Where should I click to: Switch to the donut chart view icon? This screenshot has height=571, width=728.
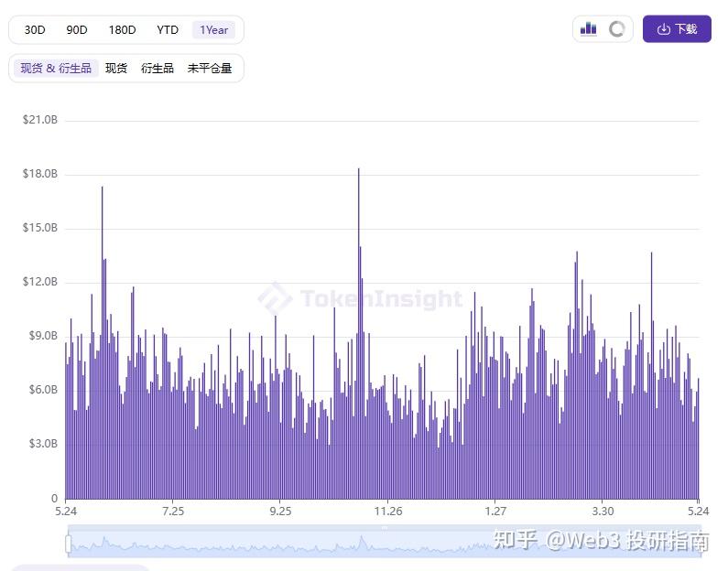tap(616, 28)
